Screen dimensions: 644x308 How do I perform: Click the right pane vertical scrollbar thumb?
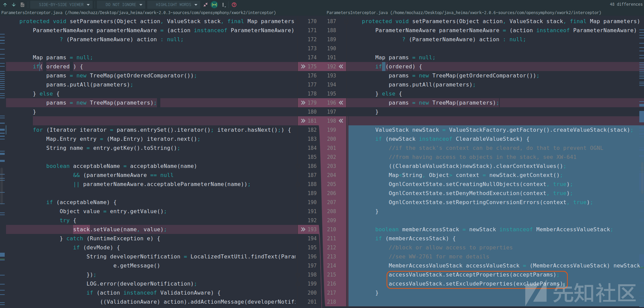coord(641,116)
